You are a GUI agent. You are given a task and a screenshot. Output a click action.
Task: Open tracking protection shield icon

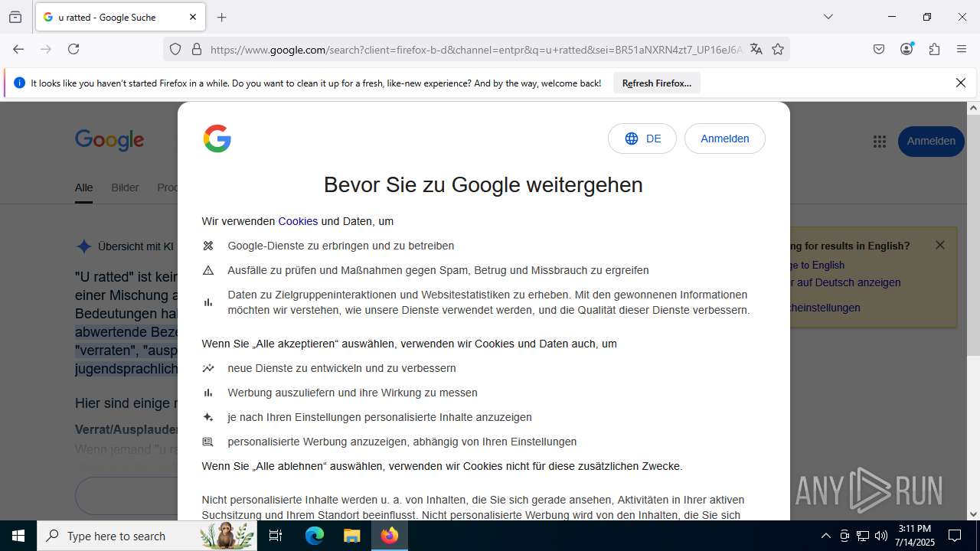pyautogui.click(x=175, y=49)
